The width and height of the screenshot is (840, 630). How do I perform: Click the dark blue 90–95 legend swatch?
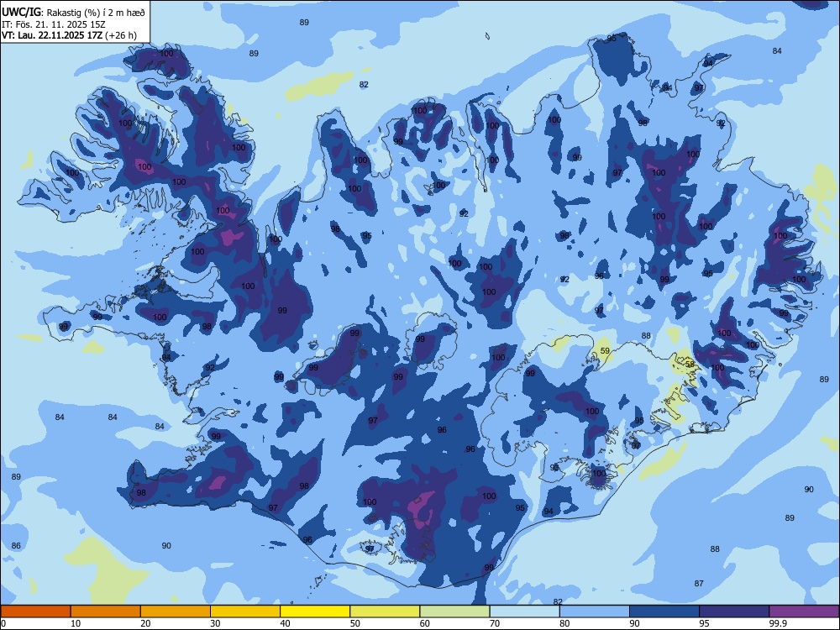(664, 612)
